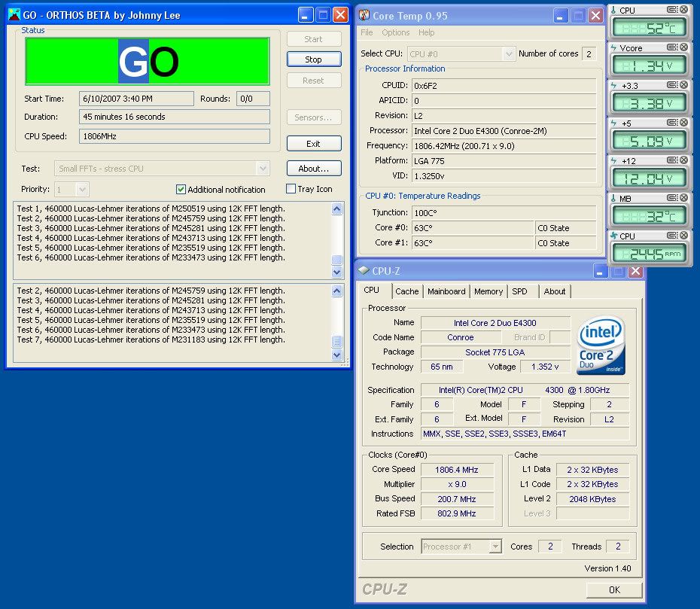Open the Help menu in Core Temp
This screenshot has width=700, height=609.
[426, 32]
